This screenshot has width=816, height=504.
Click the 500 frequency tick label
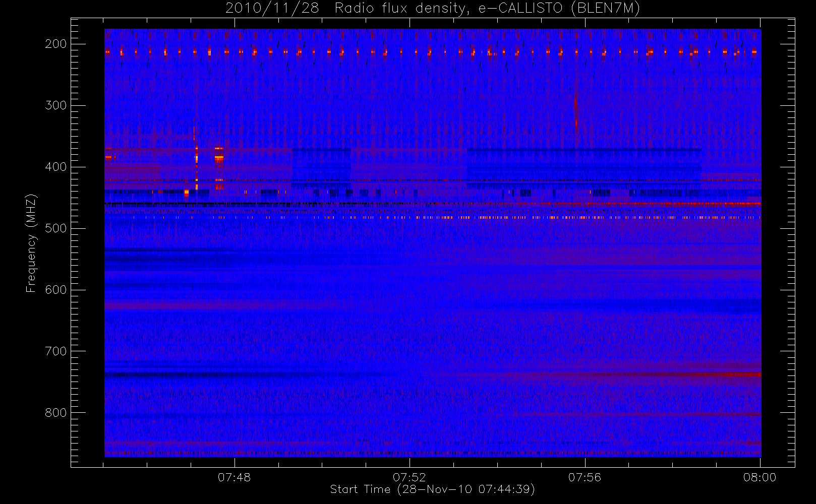pyautogui.click(x=55, y=228)
